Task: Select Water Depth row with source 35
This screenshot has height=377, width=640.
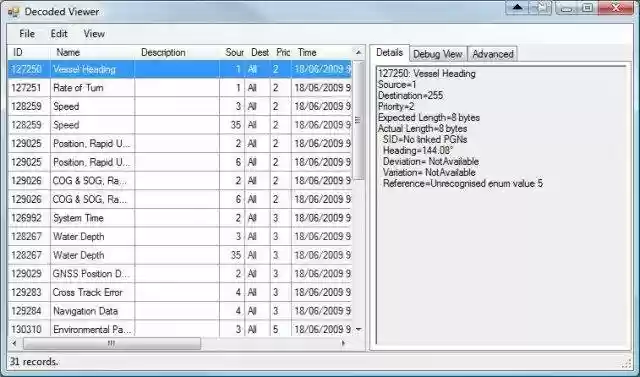Action: click(180, 255)
